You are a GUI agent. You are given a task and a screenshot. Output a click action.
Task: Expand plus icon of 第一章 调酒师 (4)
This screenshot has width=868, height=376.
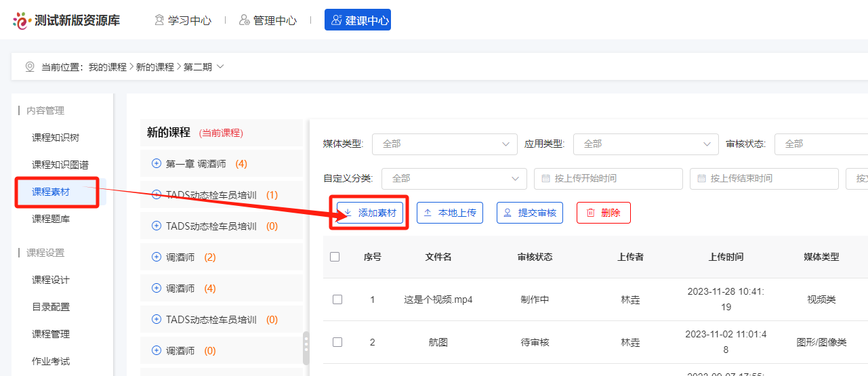point(157,163)
